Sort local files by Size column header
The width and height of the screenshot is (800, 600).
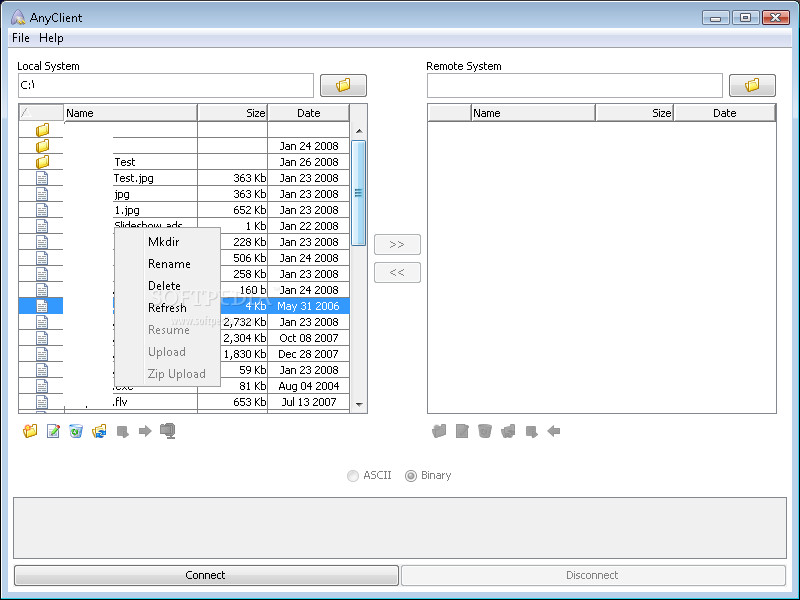(x=233, y=113)
